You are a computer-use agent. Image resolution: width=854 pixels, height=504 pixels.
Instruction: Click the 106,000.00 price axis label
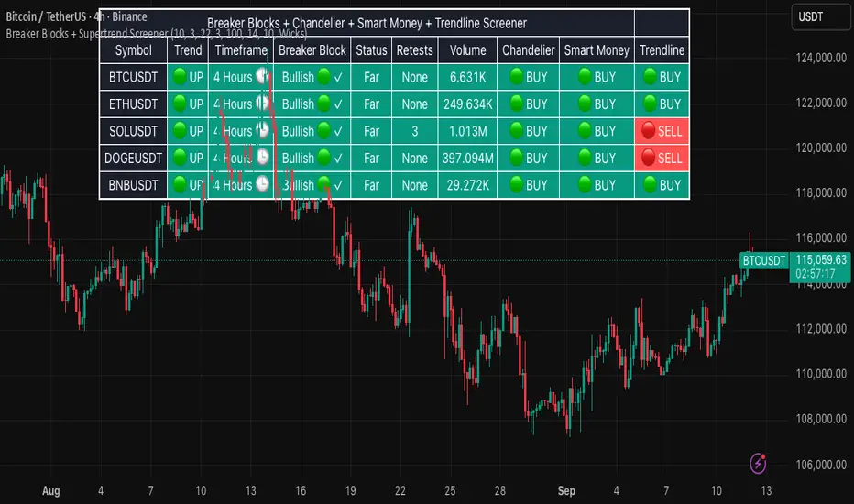coord(821,465)
